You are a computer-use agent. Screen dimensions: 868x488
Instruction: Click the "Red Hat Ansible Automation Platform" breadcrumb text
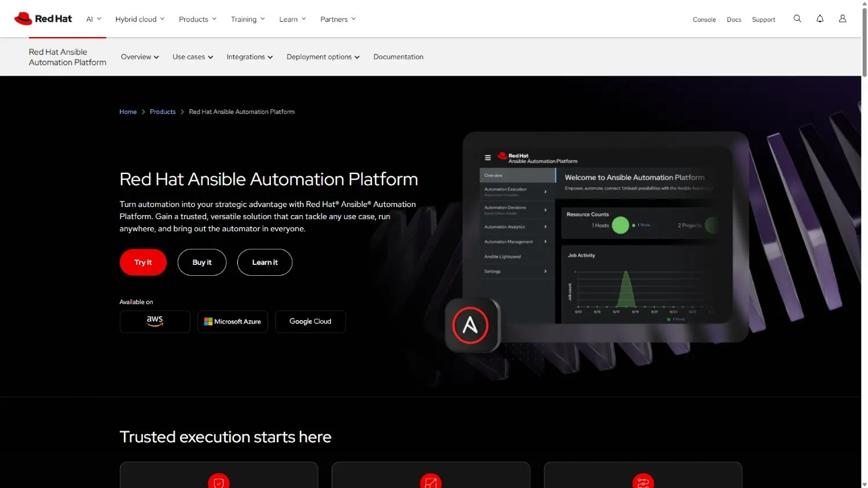(242, 112)
